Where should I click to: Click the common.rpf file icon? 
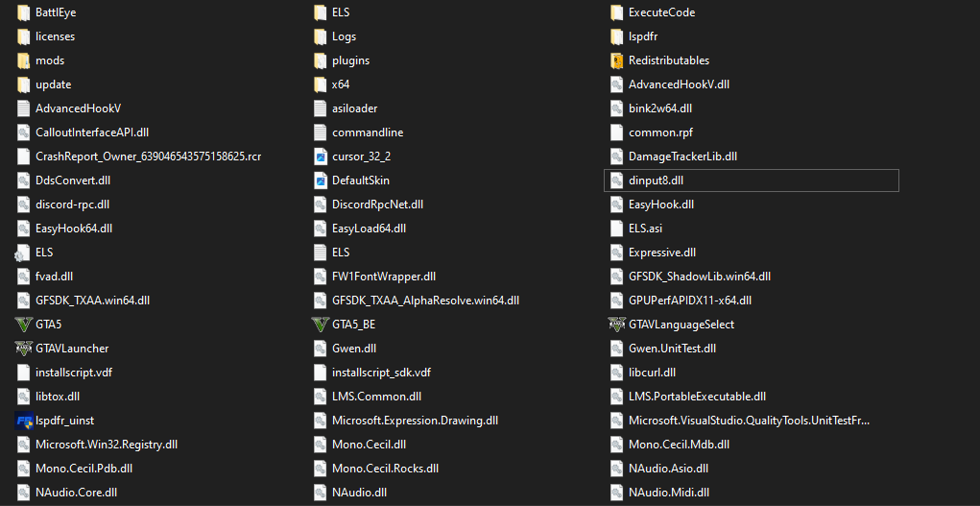point(617,133)
